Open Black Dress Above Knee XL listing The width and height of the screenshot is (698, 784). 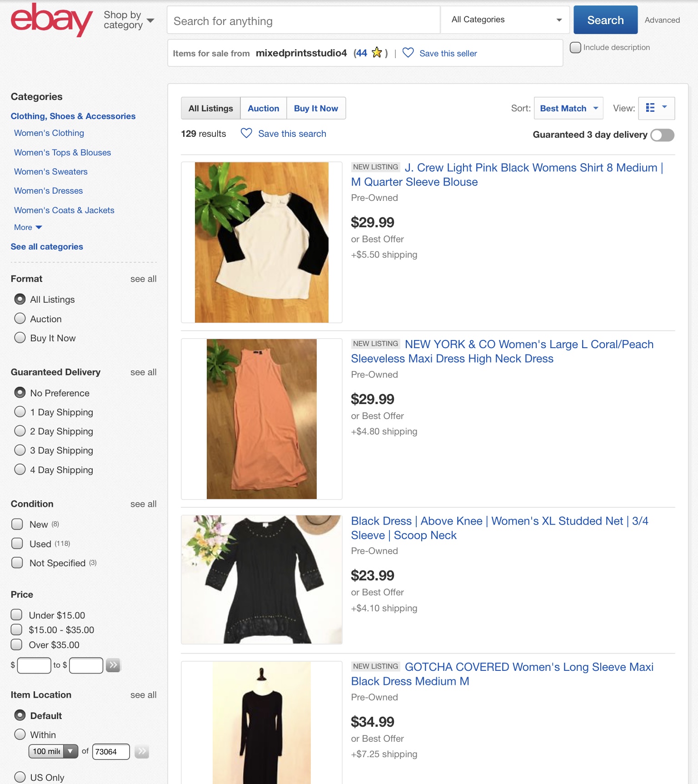(x=499, y=528)
